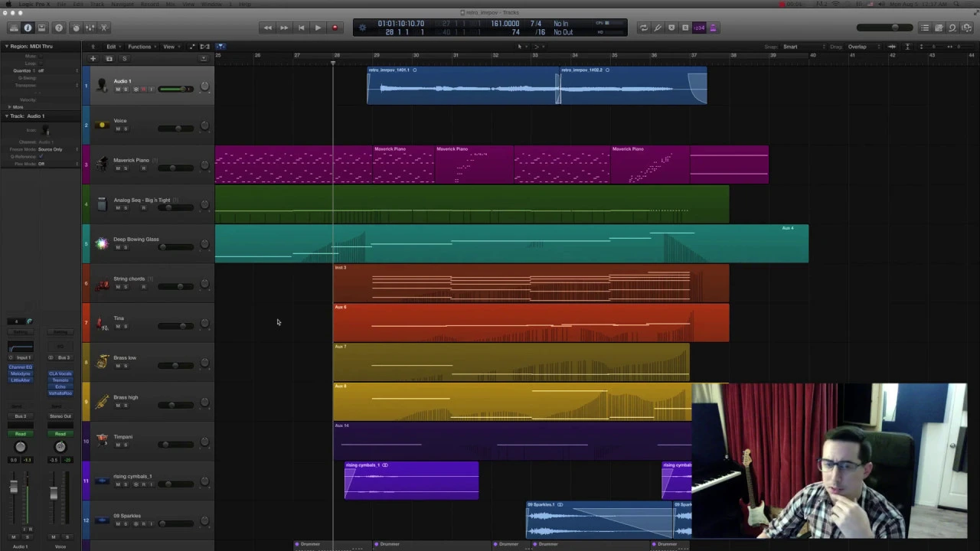The height and width of the screenshot is (551, 980).
Task: Open the Apple Loops browser
Action: (x=952, y=28)
